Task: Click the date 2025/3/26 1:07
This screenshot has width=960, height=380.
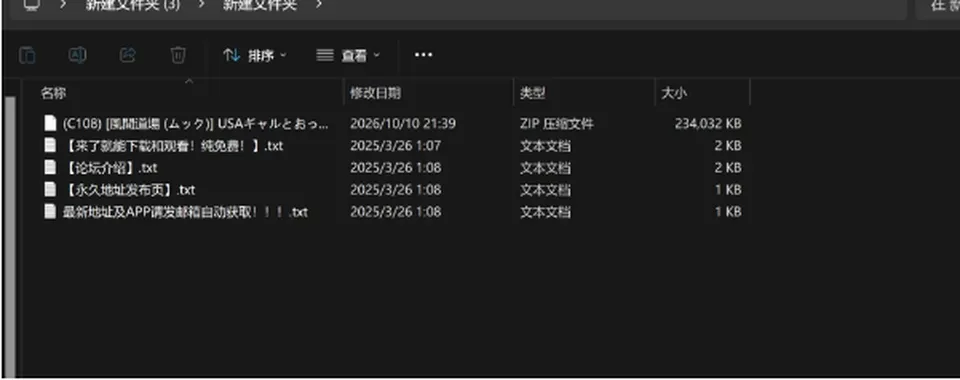Action: (396, 146)
